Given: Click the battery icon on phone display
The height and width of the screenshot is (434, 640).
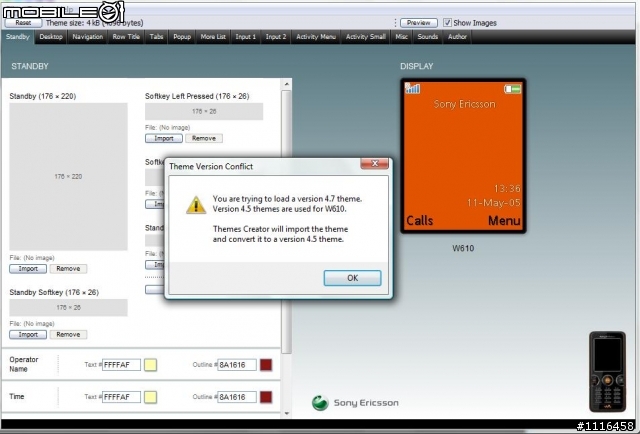Looking at the screenshot, I should 512,89.
